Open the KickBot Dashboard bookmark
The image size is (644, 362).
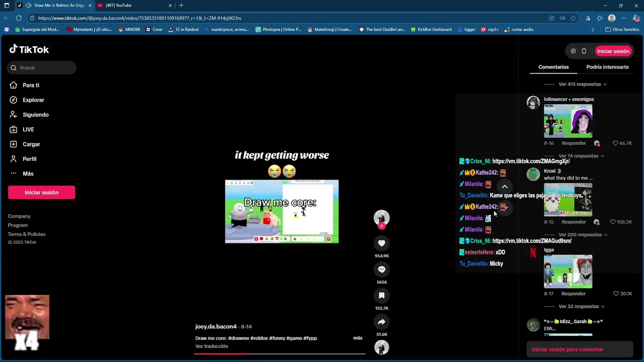coord(431,30)
